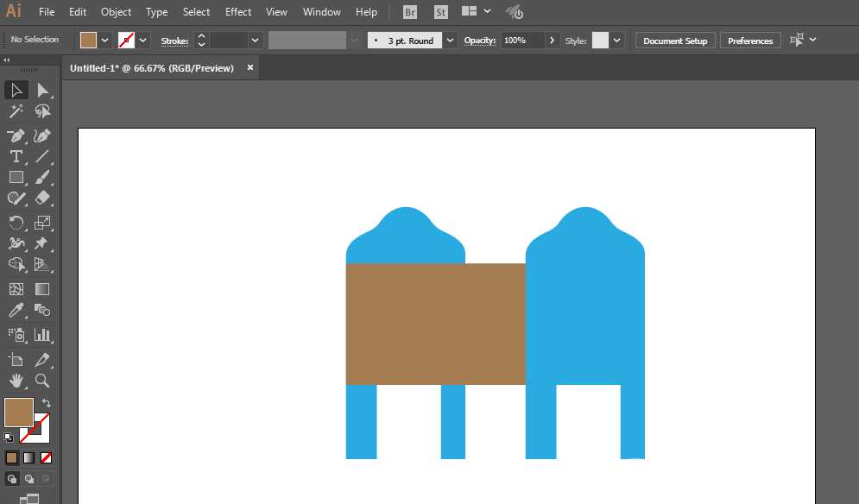
Task: Choose the Type tool
Action: [16, 157]
